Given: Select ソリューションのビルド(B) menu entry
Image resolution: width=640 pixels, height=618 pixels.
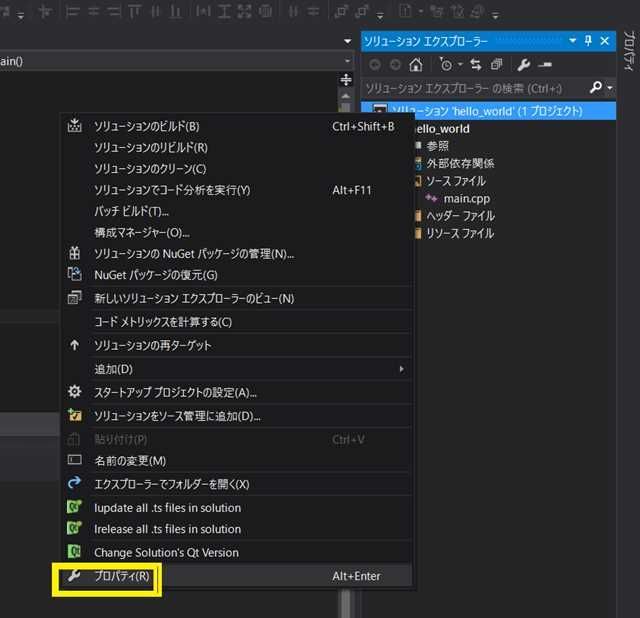Looking at the screenshot, I should 237,127.
